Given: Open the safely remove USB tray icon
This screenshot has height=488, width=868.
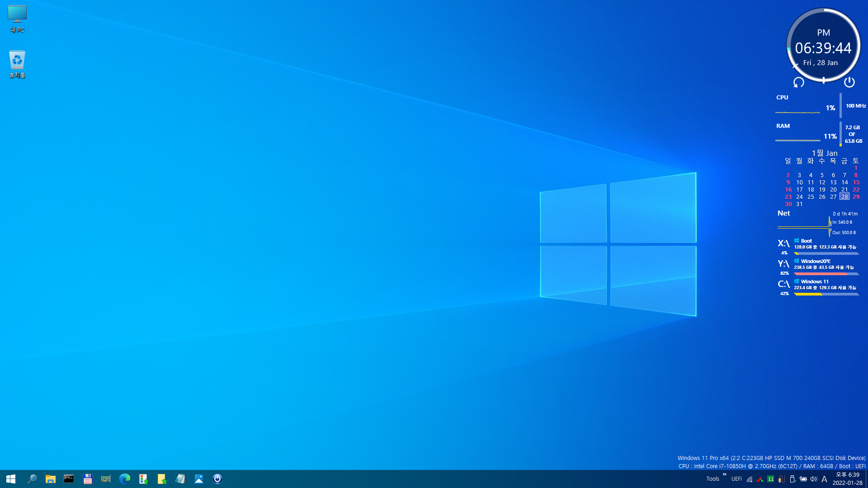Looking at the screenshot, I should point(793,479).
